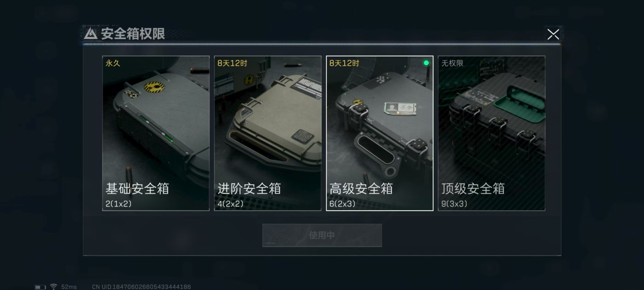Click the green in-use indicator dot
This screenshot has width=644, height=290.
426,63
